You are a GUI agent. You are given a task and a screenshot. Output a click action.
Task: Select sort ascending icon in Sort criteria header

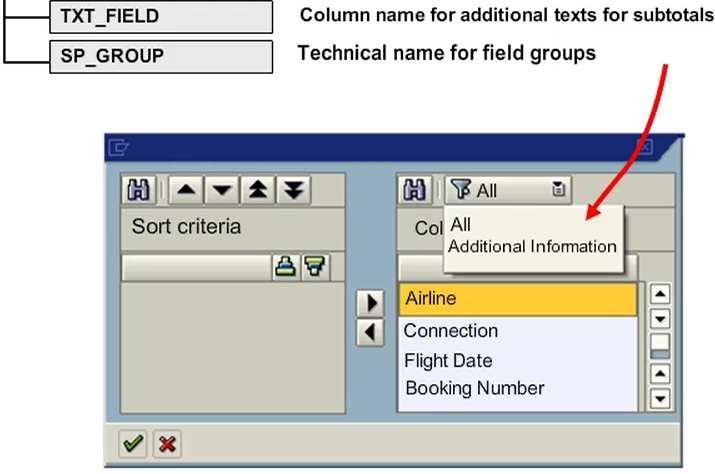tap(285, 266)
